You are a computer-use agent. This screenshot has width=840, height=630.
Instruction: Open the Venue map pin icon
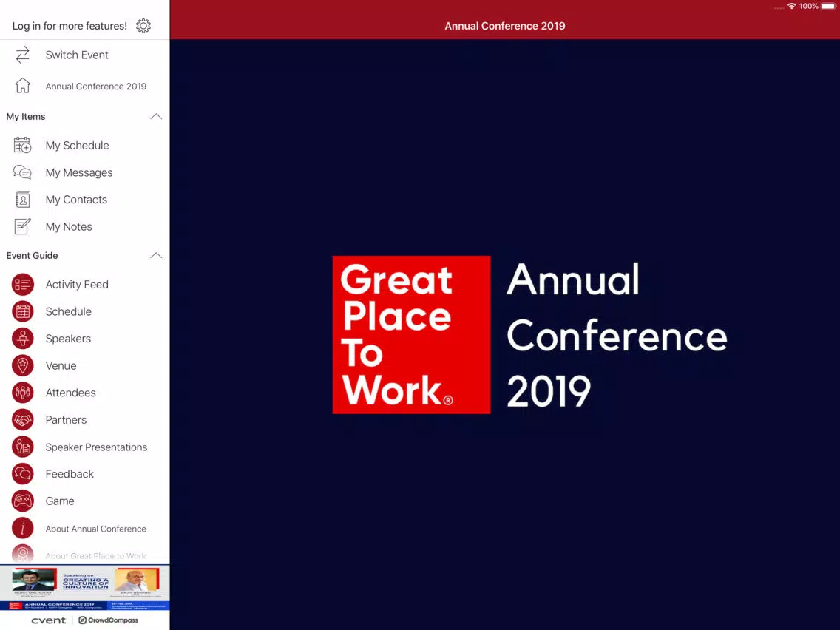(x=22, y=365)
